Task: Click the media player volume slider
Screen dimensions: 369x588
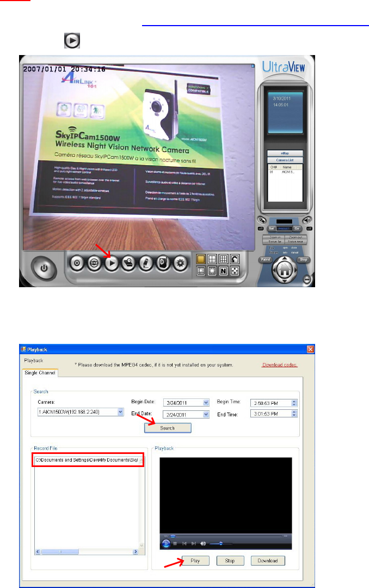Action: pyautogui.click(x=220, y=543)
